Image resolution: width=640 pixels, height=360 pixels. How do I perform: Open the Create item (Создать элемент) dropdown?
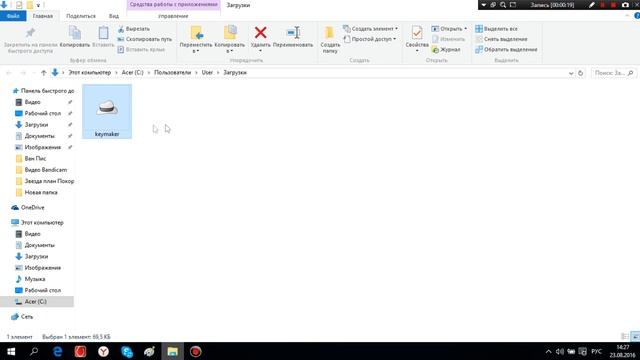370,29
